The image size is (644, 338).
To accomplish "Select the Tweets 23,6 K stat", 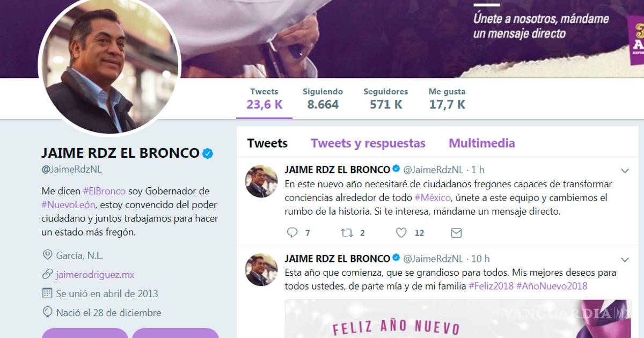I will pyautogui.click(x=265, y=99).
